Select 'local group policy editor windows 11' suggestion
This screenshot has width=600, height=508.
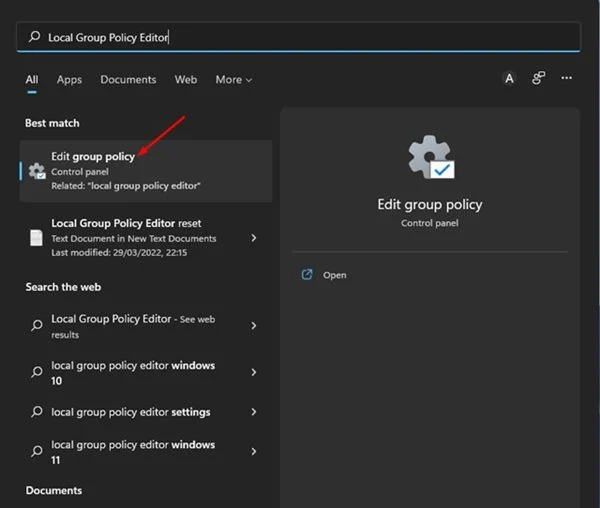tap(146, 451)
